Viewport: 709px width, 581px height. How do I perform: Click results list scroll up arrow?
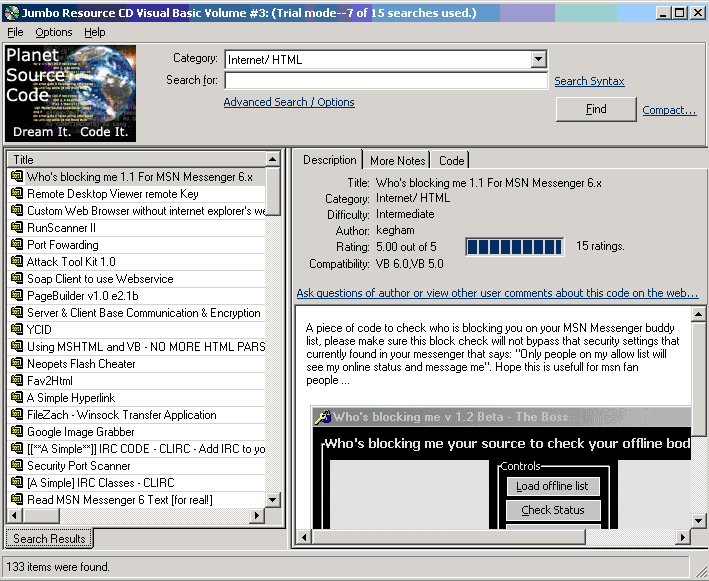click(x=272, y=159)
